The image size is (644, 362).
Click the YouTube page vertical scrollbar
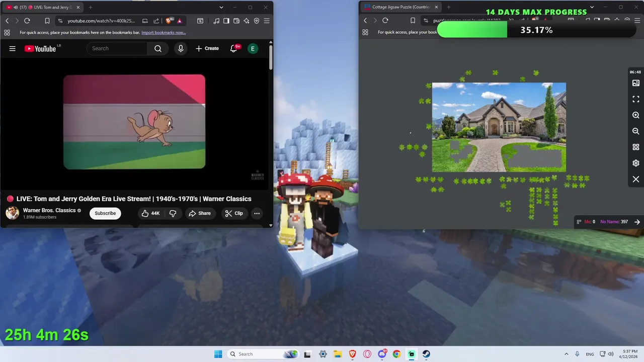(271, 57)
